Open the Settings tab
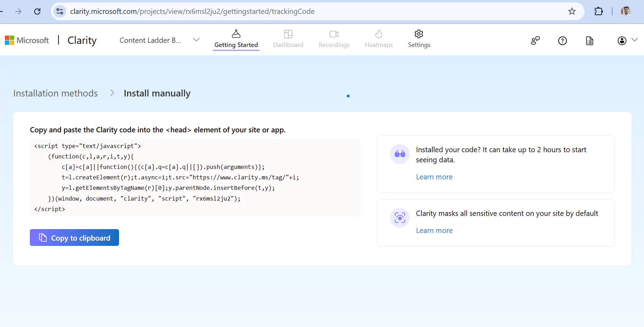 419,39
